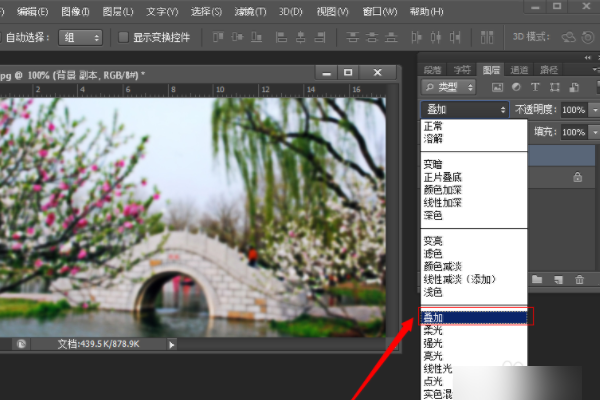Click the delete layer trash icon
600x400 pixels.
[578, 279]
